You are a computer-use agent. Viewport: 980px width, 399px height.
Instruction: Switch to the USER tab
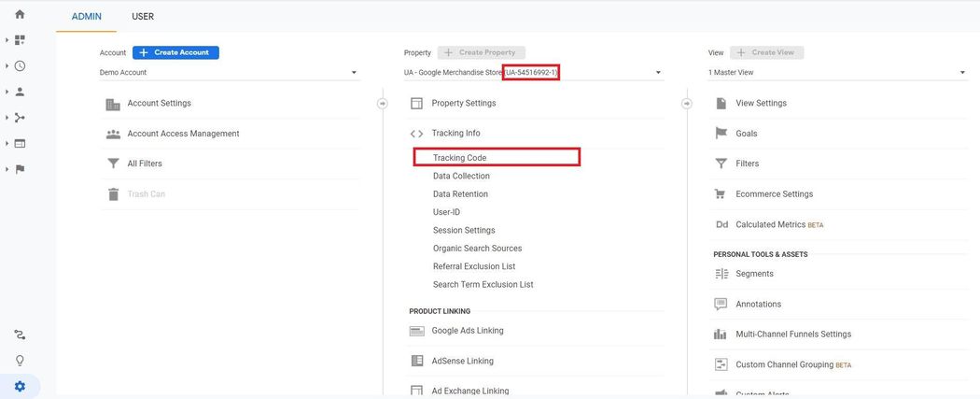click(x=143, y=17)
